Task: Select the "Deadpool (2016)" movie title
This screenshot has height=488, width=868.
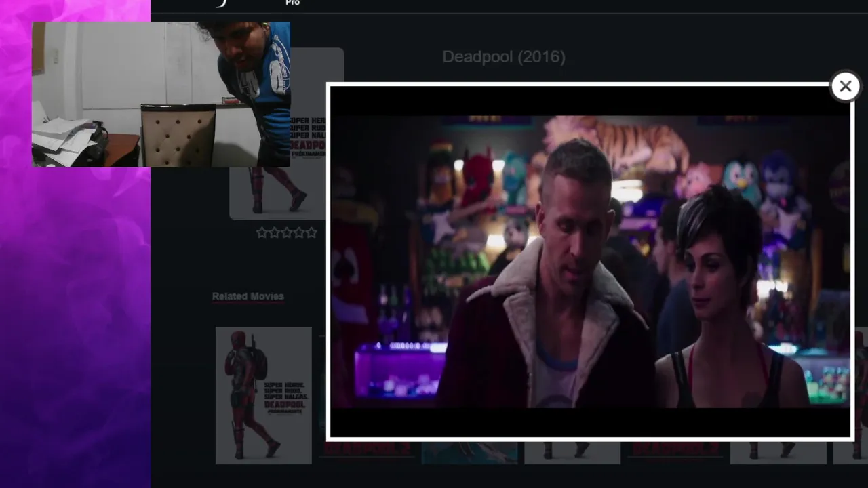Action: click(x=504, y=57)
